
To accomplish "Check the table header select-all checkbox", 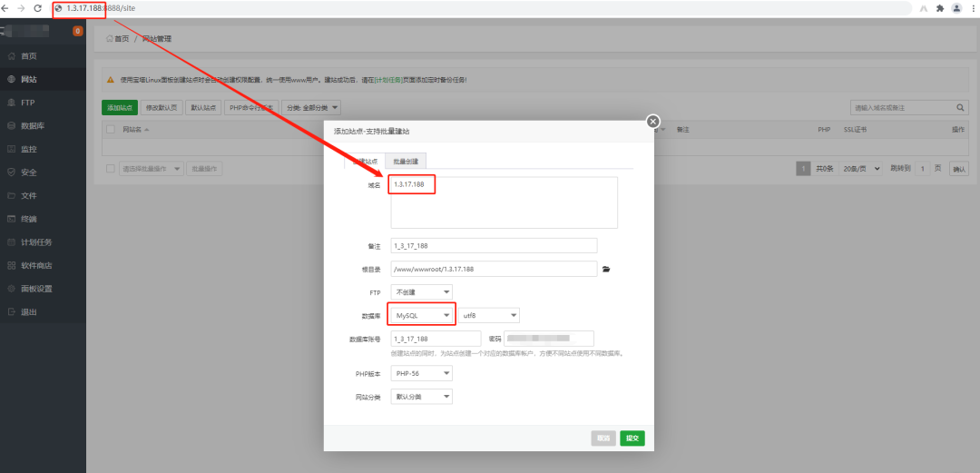I will (x=111, y=130).
